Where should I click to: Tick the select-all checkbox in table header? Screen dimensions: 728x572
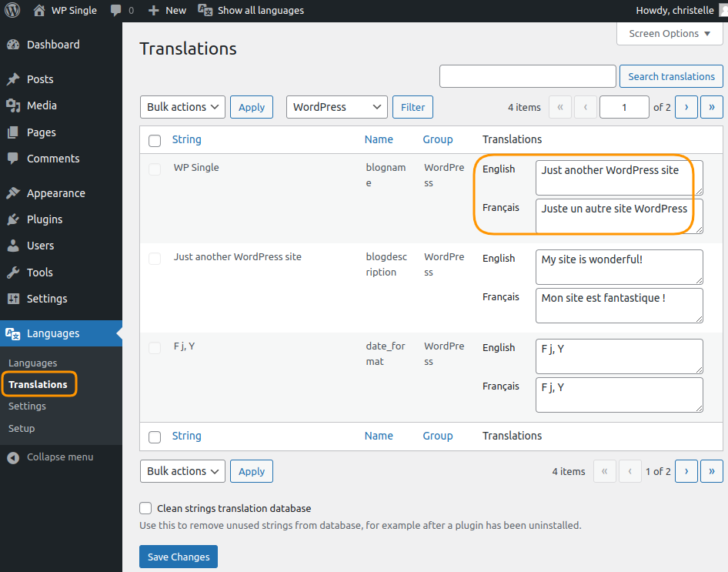155,140
